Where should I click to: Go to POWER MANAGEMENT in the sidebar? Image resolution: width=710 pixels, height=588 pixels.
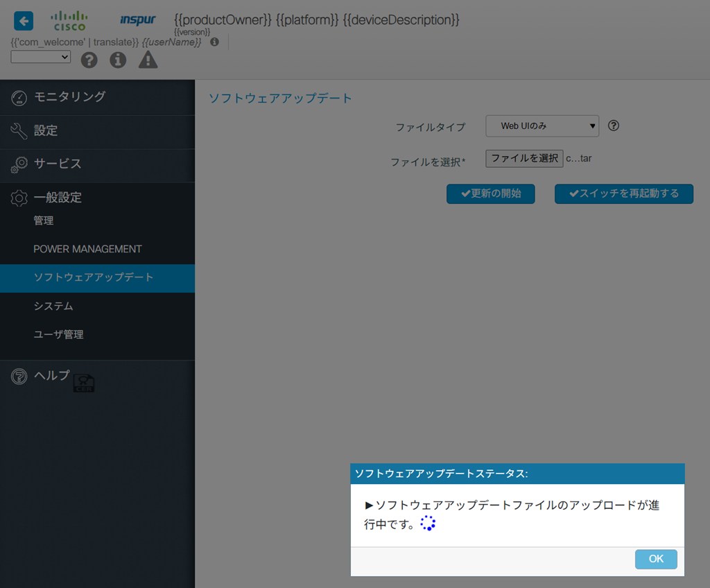pos(87,249)
